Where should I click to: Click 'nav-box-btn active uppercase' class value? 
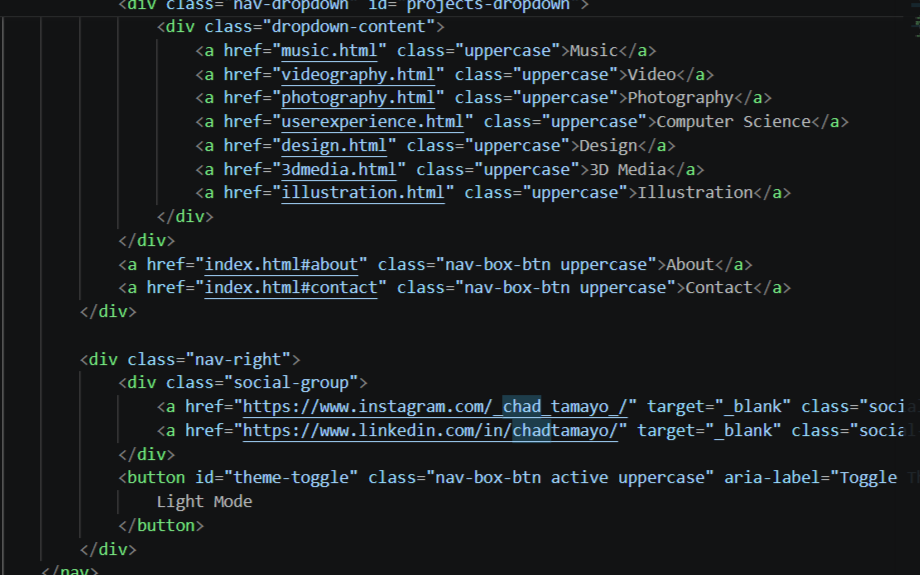coord(570,478)
